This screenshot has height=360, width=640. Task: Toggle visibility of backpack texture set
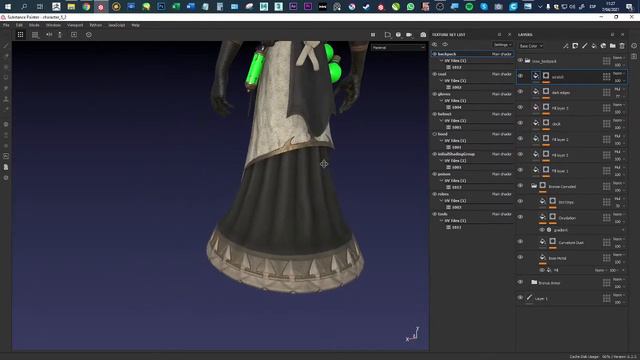[435, 54]
